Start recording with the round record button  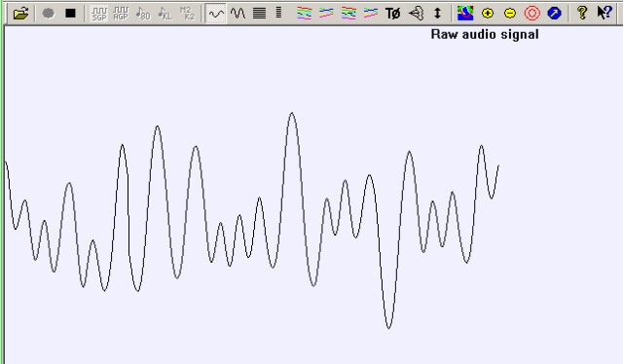click(48, 14)
